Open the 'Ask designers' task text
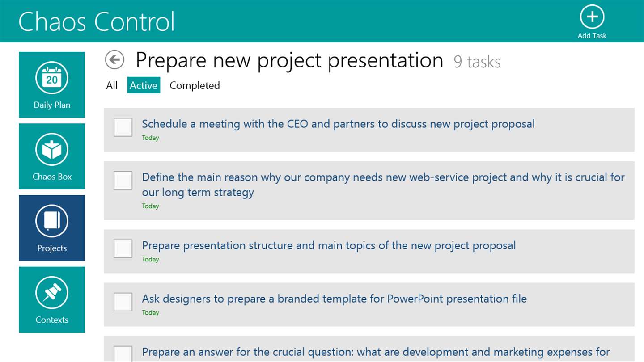 (334, 299)
